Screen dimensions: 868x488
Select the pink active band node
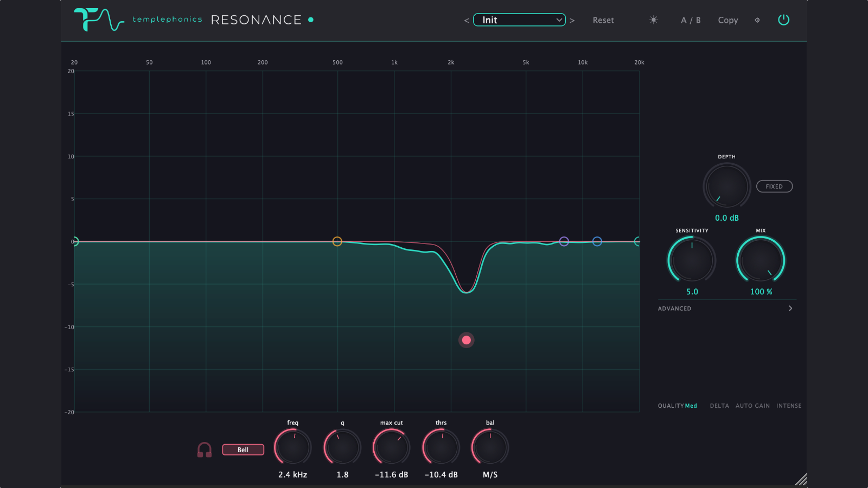click(467, 340)
